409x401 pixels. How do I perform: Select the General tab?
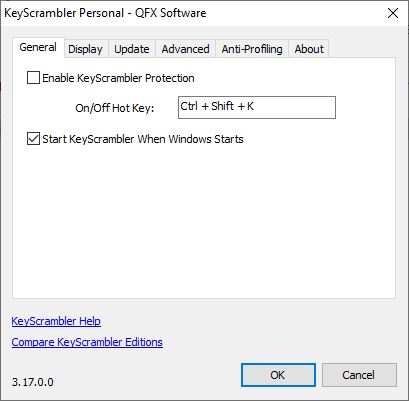[x=38, y=47]
